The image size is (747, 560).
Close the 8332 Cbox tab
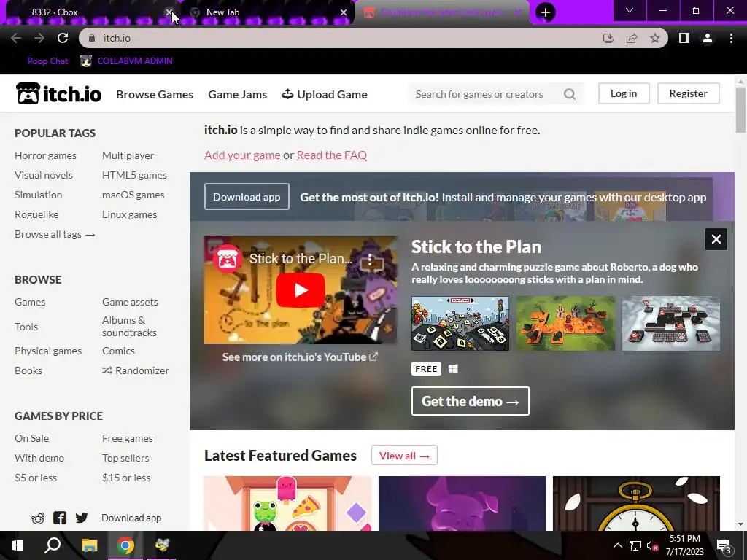(x=169, y=12)
